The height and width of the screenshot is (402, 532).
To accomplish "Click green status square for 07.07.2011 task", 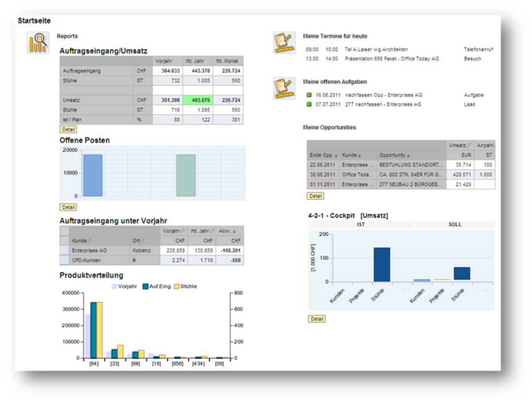I will (309, 104).
